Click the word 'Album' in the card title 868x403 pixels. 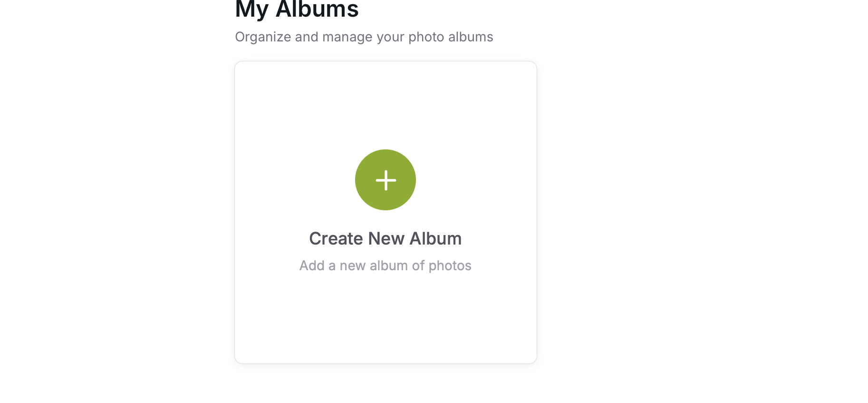pos(435,239)
